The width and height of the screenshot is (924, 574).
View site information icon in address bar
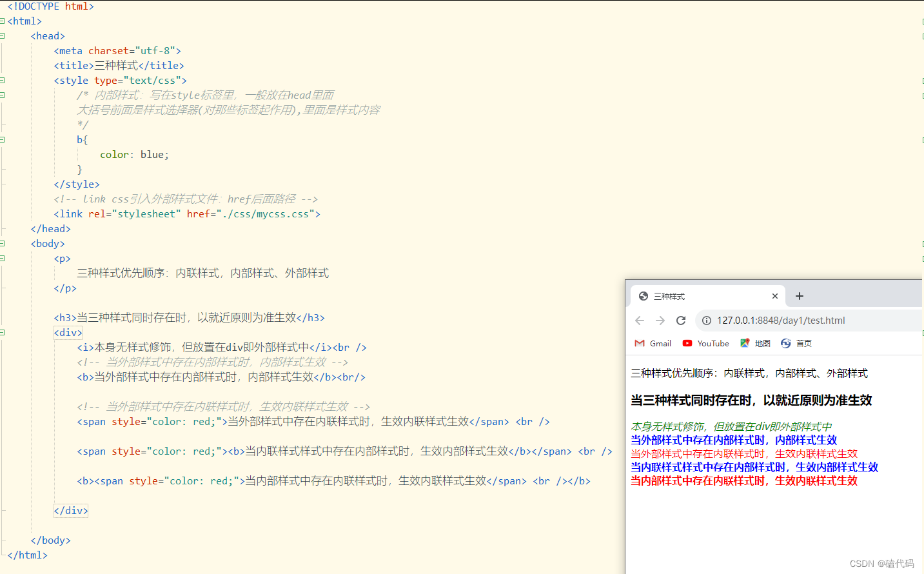707,321
